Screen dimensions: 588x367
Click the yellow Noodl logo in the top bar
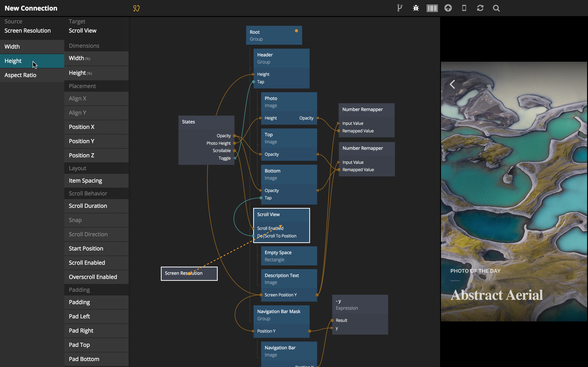coord(137,8)
